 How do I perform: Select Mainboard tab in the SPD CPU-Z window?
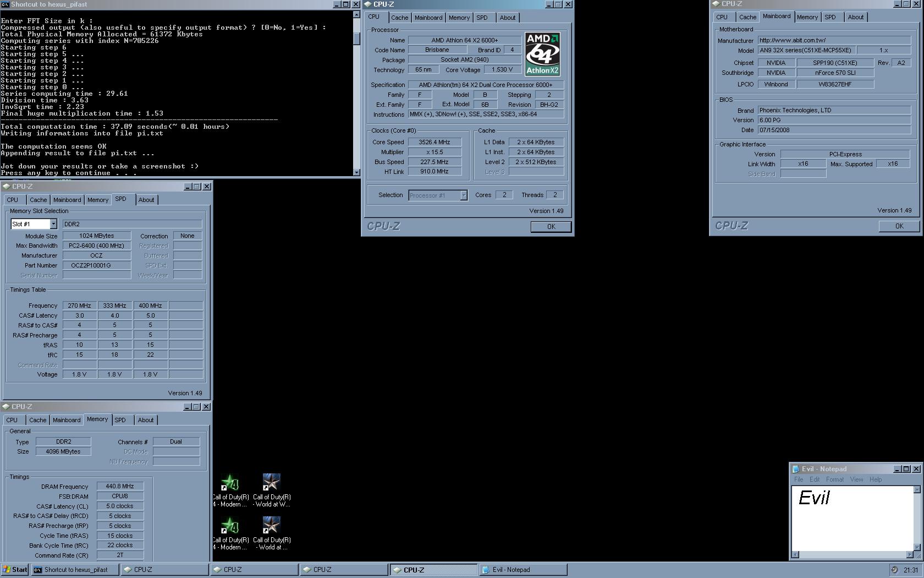click(67, 200)
